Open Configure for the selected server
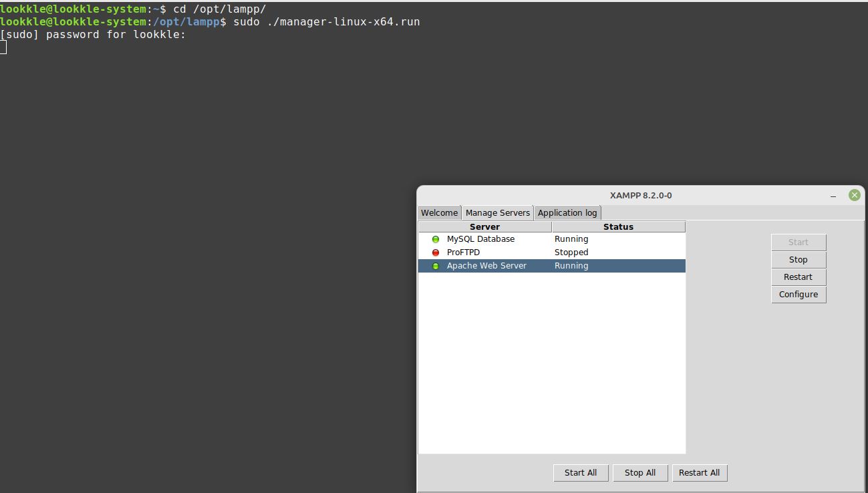This screenshot has width=868, height=493. (799, 295)
